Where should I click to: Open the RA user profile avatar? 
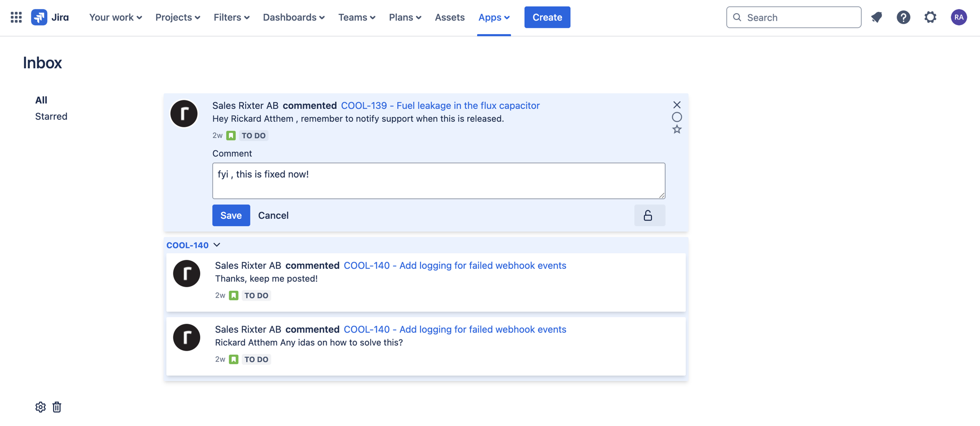pos(959,18)
